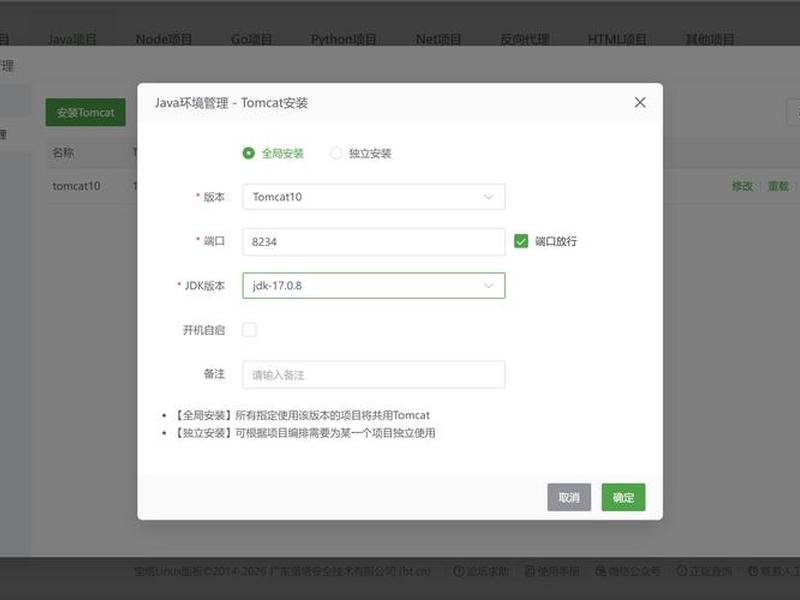The width and height of the screenshot is (800, 600).
Task: Click the green 安装Tomcat button behind dialog
Action: click(x=85, y=112)
